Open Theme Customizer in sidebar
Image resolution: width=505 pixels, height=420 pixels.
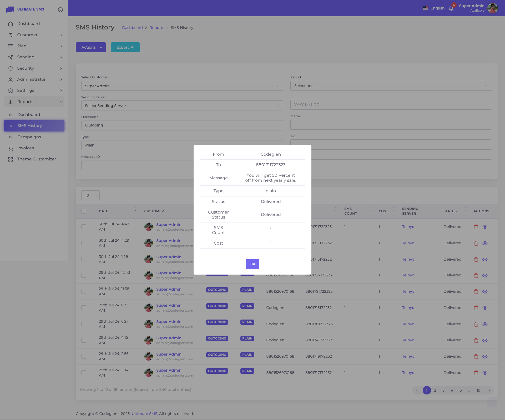coord(37,159)
